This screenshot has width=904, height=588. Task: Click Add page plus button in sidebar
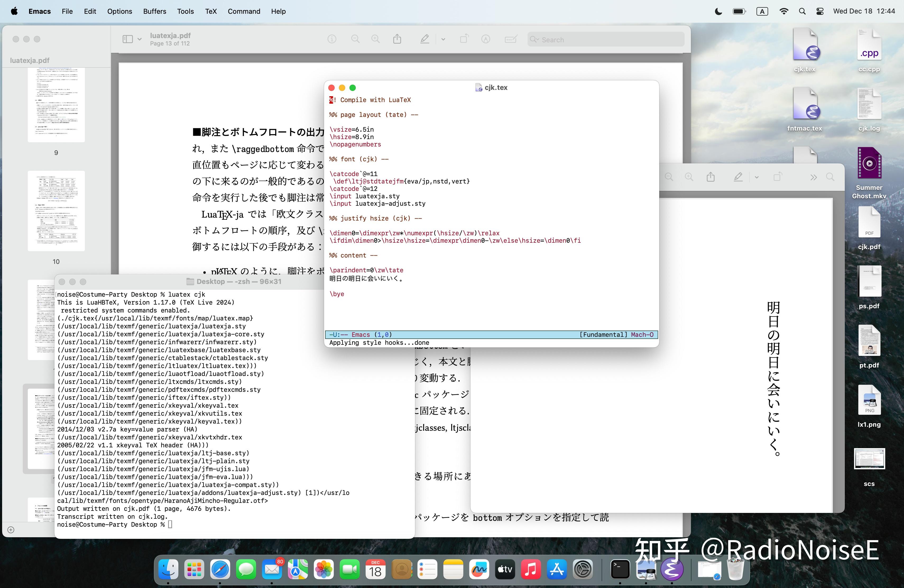[11, 530]
